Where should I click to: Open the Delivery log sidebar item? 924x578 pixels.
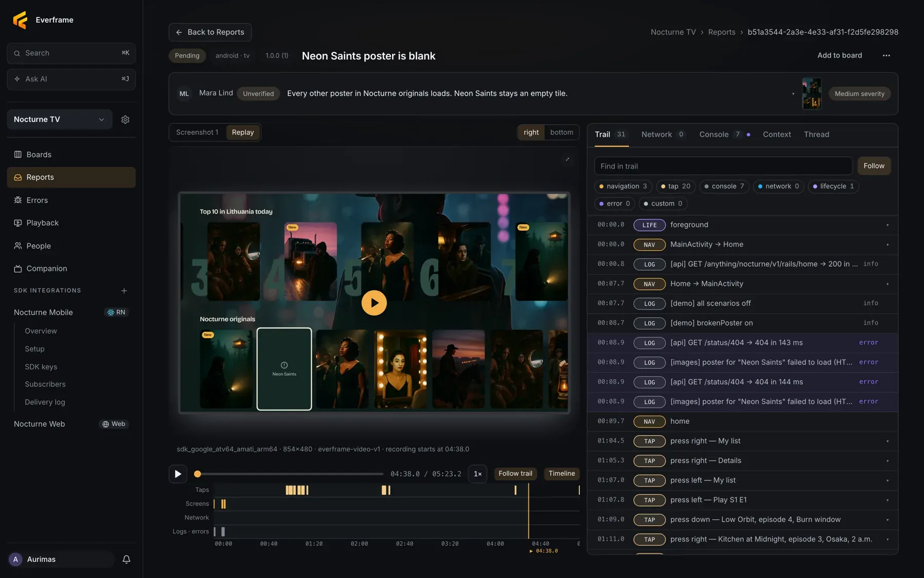pos(45,402)
